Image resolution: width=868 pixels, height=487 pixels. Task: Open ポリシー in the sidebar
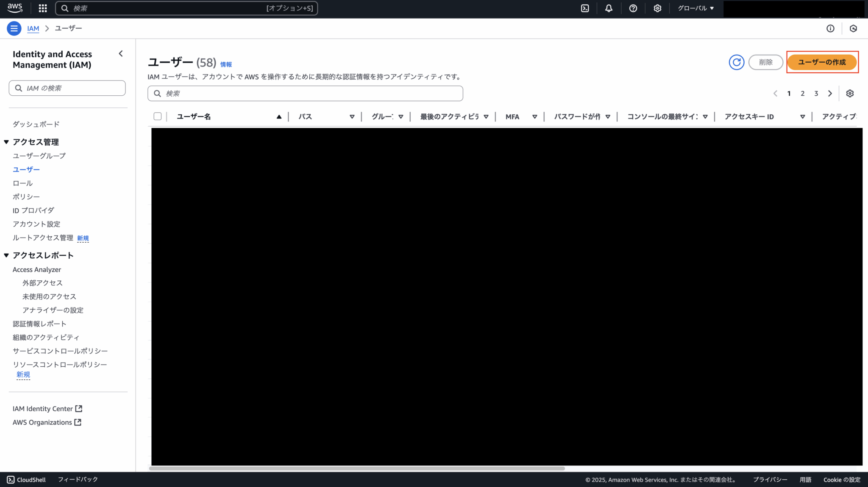[26, 196]
